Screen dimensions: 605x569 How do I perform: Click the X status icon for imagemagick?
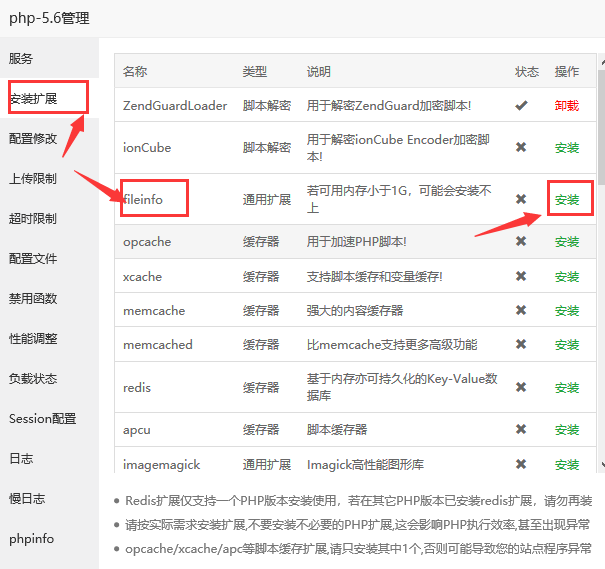point(521,464)
